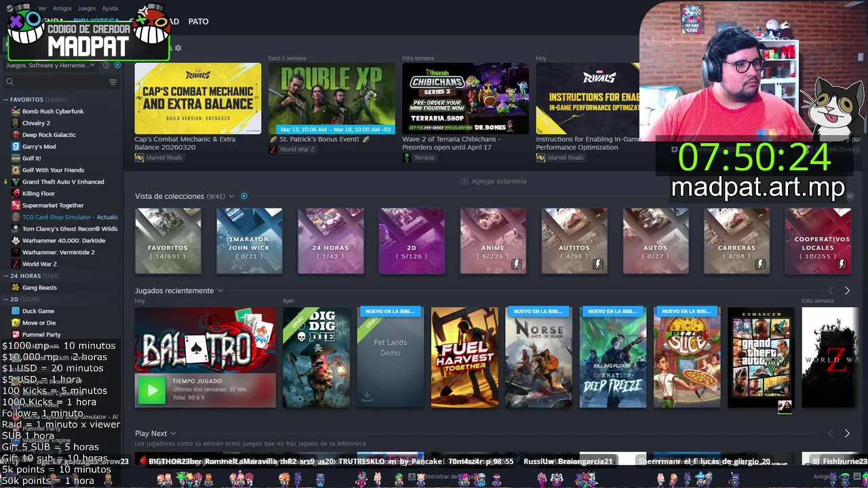Open the AUTITOS collection tile
This screenshot has height=488, width=868.
(574, 241)
